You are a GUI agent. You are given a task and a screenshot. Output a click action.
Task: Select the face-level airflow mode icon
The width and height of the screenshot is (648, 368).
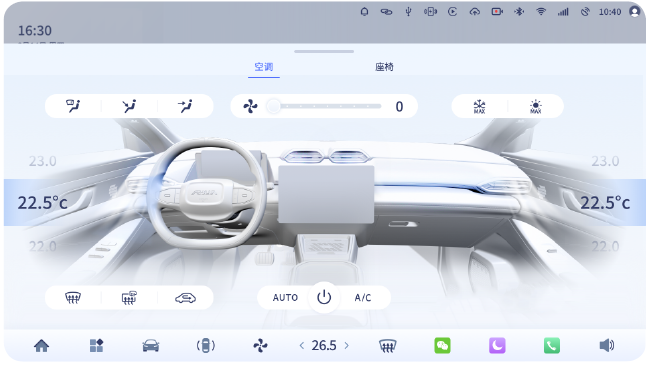click(x=185, y=106)
